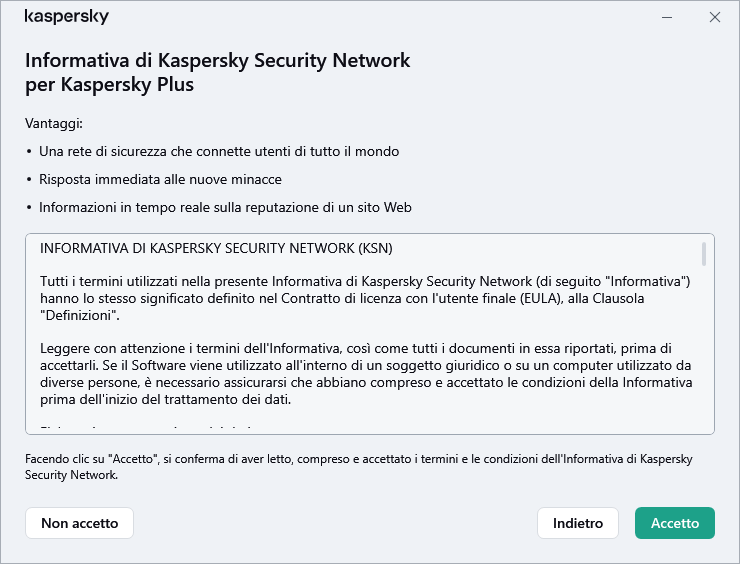The image size is (740, 564).
Task: Click the Risposta immediata alle nuove minacce bullet
Action: click(x=160, y=179)
